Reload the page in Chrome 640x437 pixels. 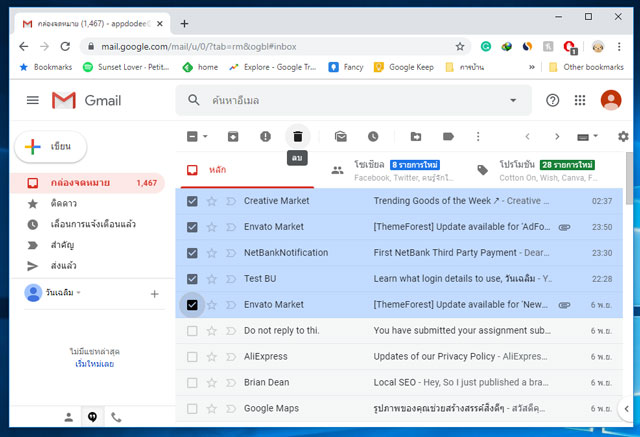[65, 47]
